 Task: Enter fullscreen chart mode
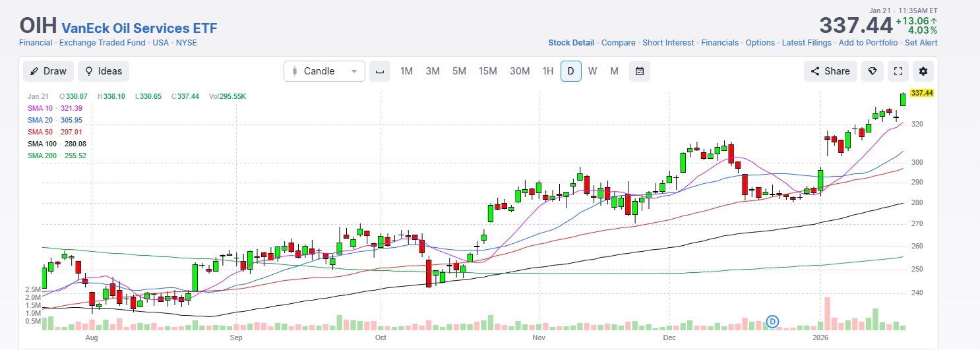(897, 71)
